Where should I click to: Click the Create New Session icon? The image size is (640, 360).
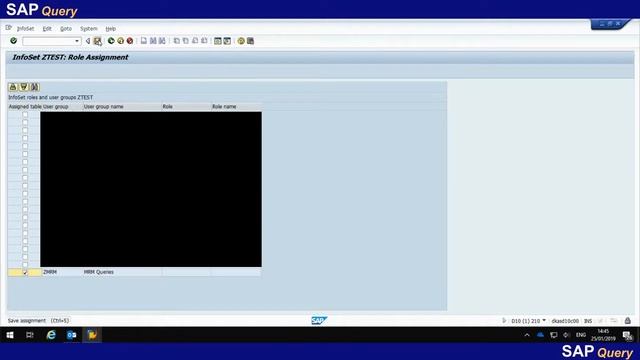pos(218,41)
